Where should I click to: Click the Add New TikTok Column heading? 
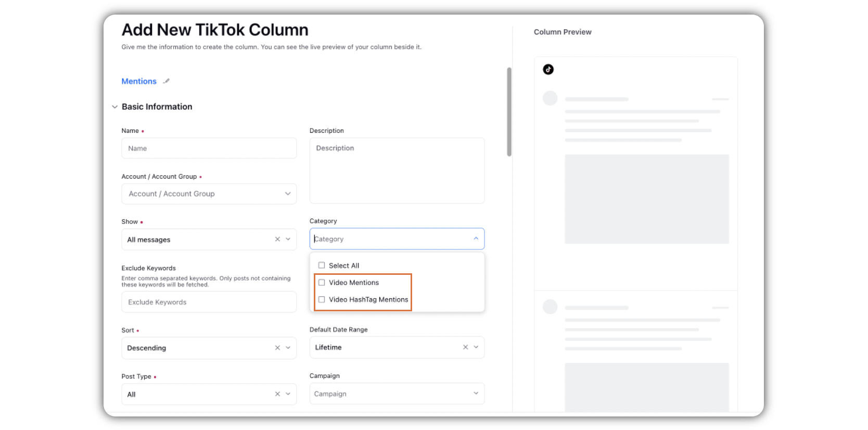pyautogui.click(x=215, y=30)
